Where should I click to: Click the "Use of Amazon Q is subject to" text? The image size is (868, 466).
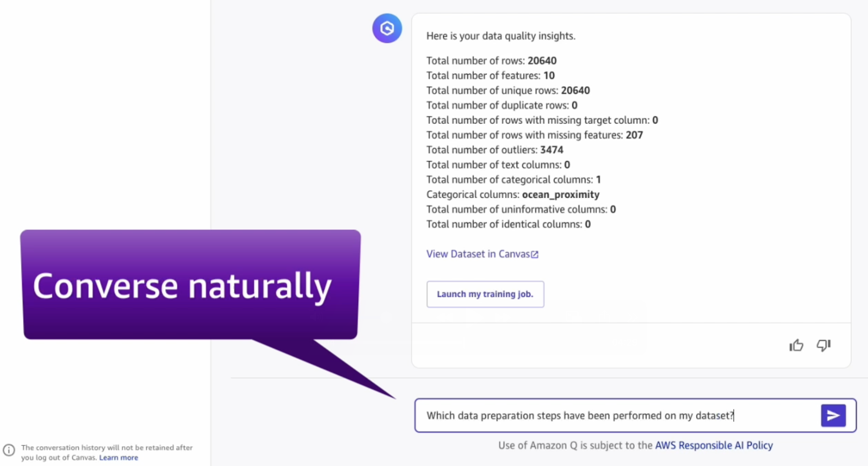tap(575, 445)
